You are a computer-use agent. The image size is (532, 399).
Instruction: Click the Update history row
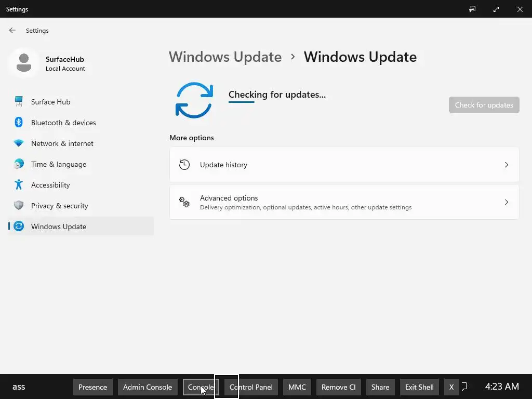click(x=344, y=165)
